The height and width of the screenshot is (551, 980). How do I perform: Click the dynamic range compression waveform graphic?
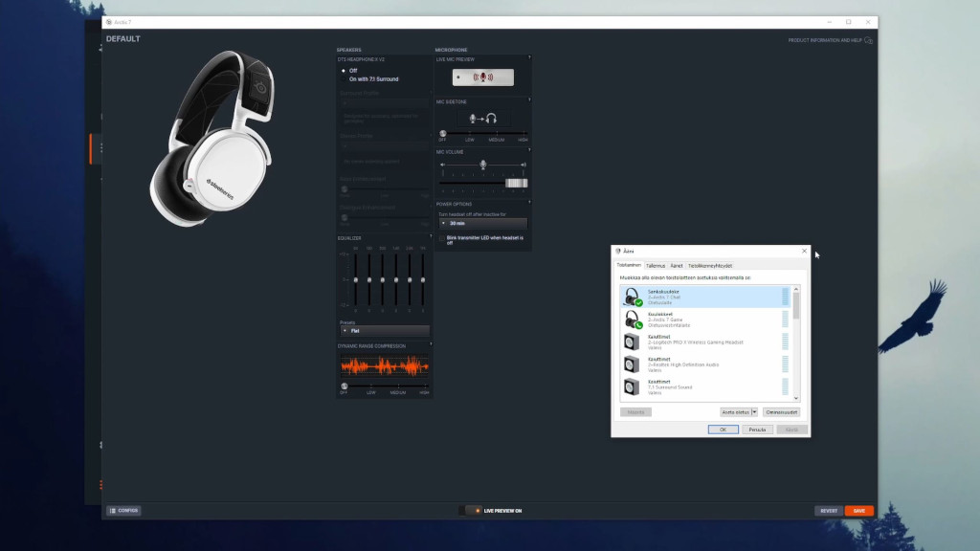(x=385, y=366)
